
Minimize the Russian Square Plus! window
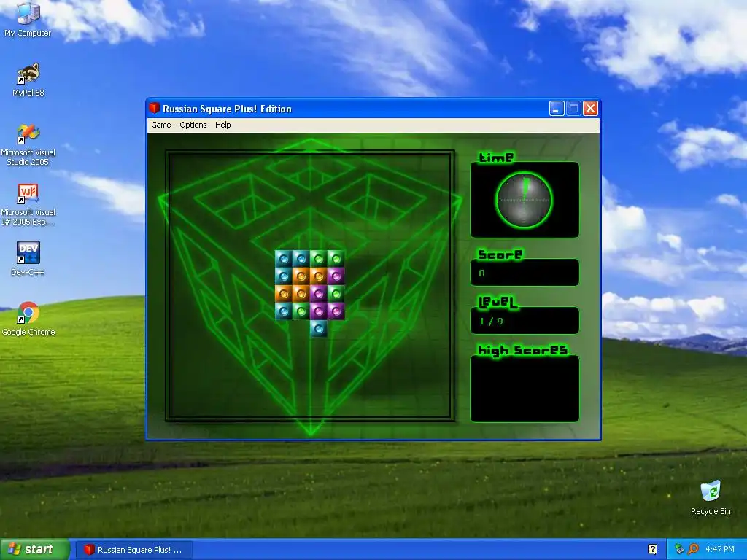(x=557, y=109)
